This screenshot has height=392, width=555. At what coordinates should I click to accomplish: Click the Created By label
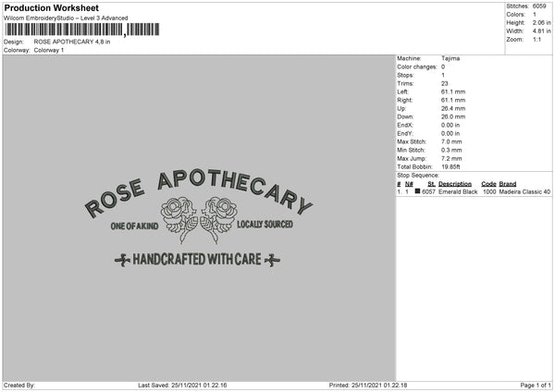click(x=19, y=385)
